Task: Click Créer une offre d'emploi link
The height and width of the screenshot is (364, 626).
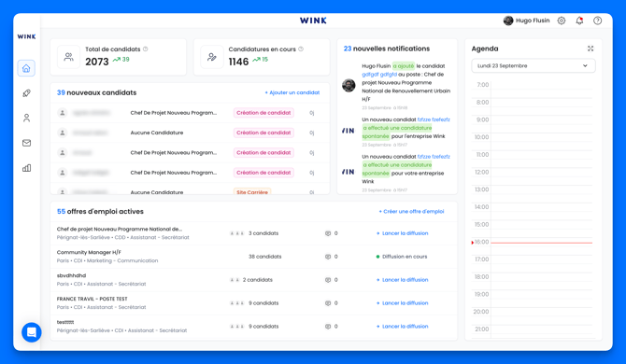Action: tap(411, 211)
